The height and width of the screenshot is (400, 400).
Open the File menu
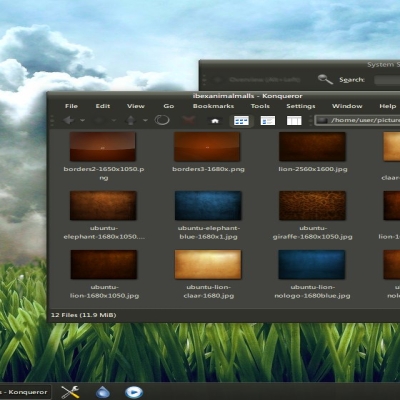[x=71, y=106]
